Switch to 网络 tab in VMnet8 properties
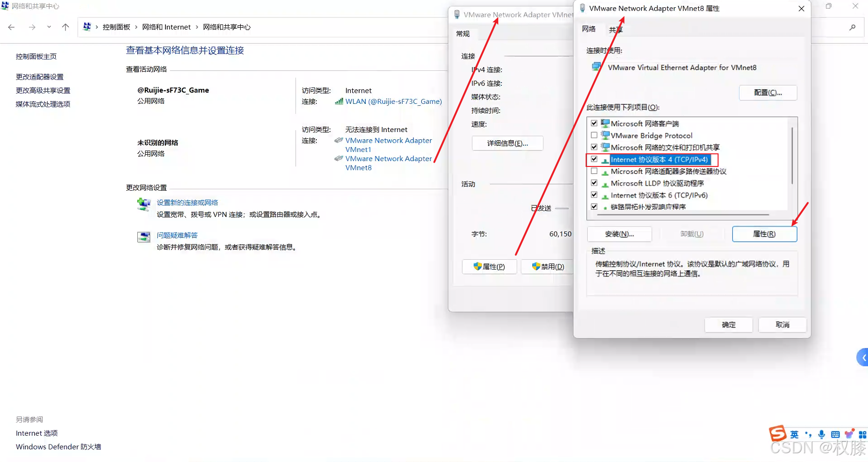Viewport: 868px width, 462px height. (x=589, y=29)
